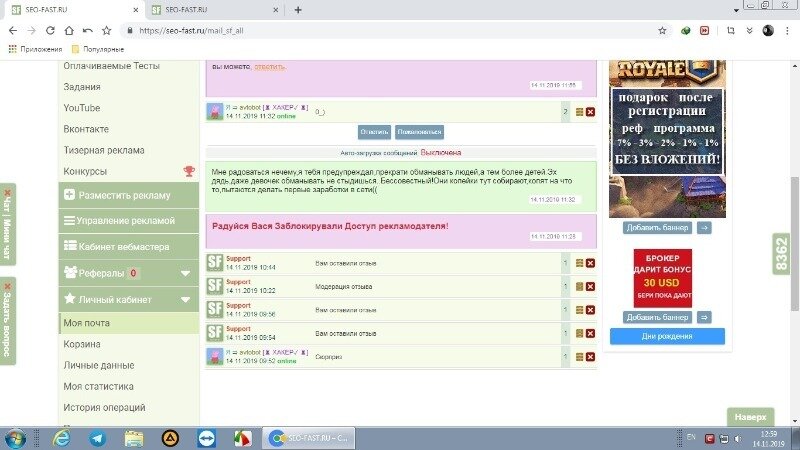800x450 pixels.
Task: Expand the Рефералы section
Action: [x=185, y=273]
